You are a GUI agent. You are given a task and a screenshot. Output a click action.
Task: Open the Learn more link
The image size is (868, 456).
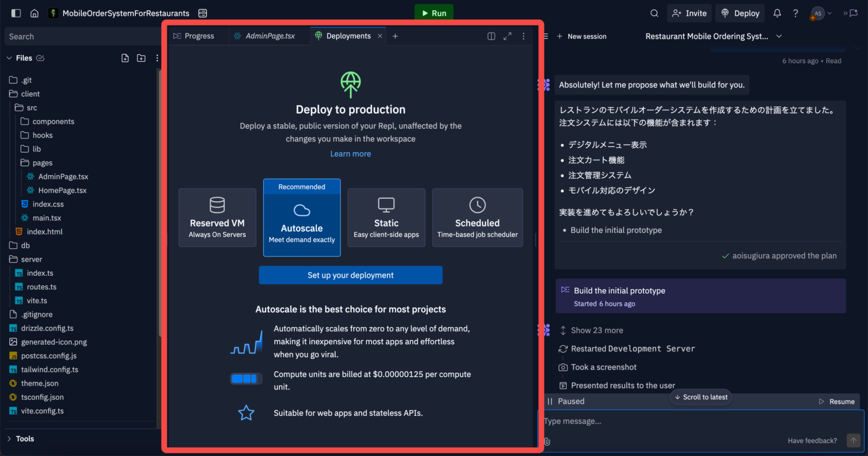(350, 153)
